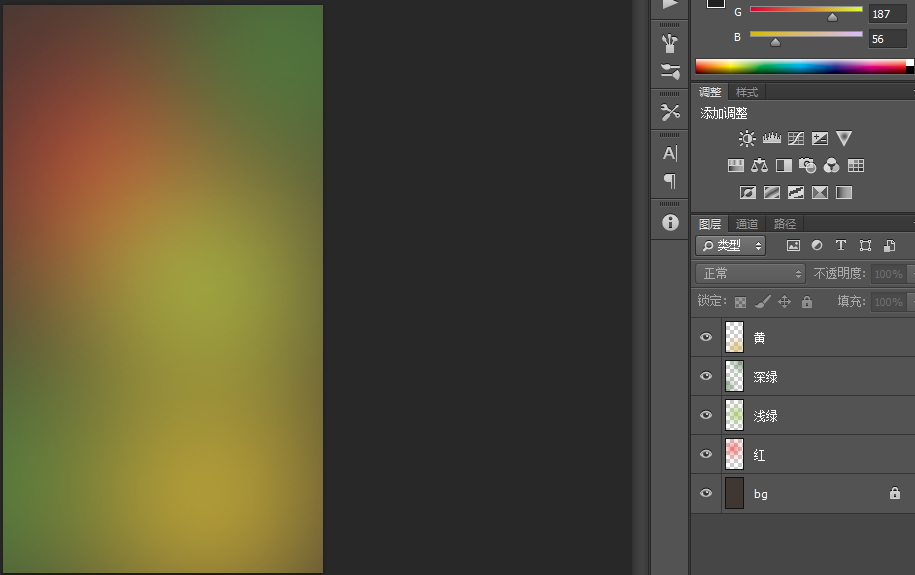915x575 pixels.
Task: Open the 类型 layer filter dropdown
Action: pos(731,246)
